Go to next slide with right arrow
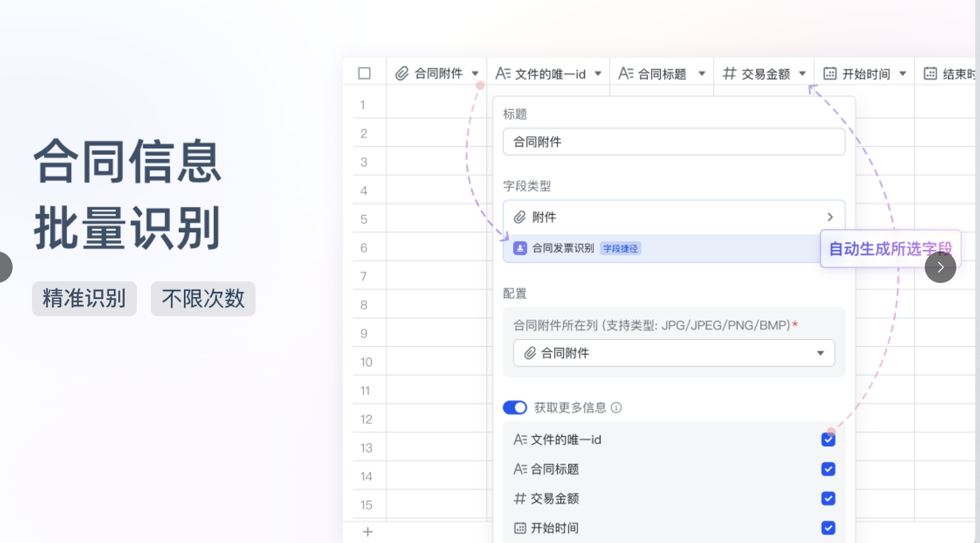Viewport: 980px width, 543px height. coord(940,267)
